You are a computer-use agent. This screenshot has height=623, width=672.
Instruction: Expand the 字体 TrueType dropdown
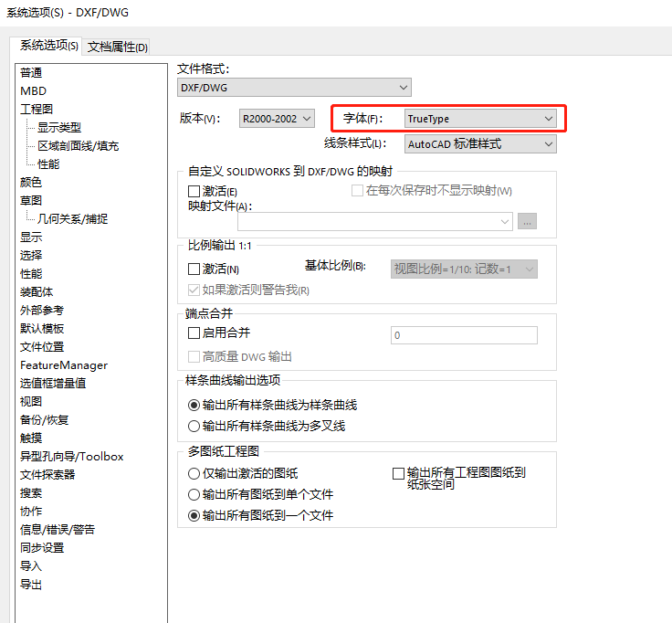(x=480, y=119)
